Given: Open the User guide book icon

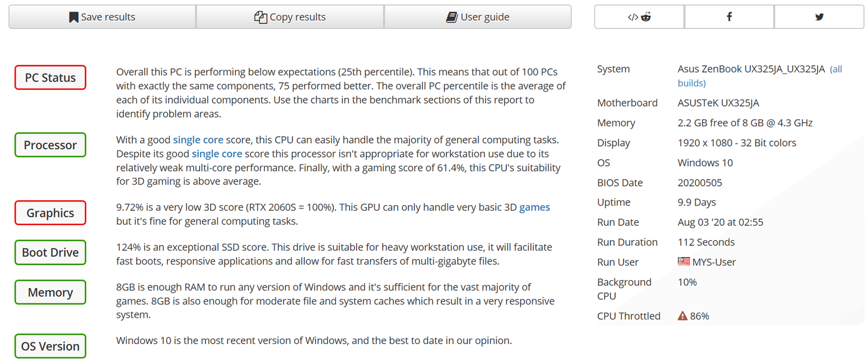Looking at the screenshot, I should click(x=452, y=17).
